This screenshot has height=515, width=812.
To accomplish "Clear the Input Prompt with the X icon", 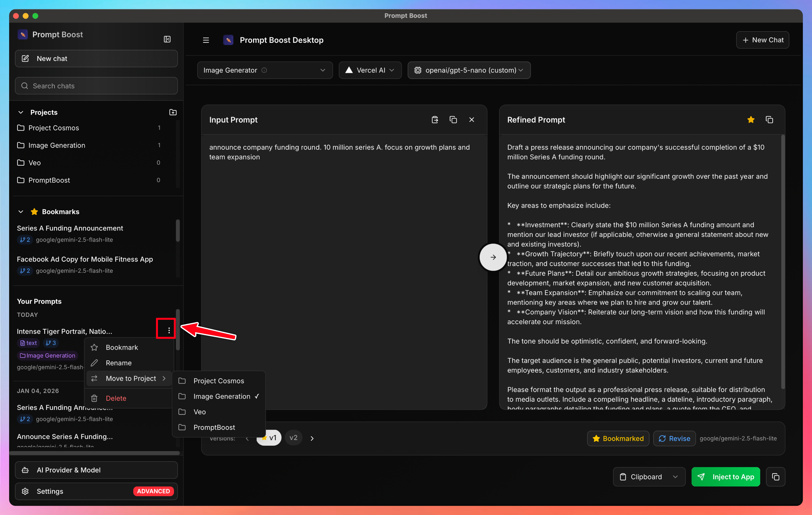I will point(472,119).
